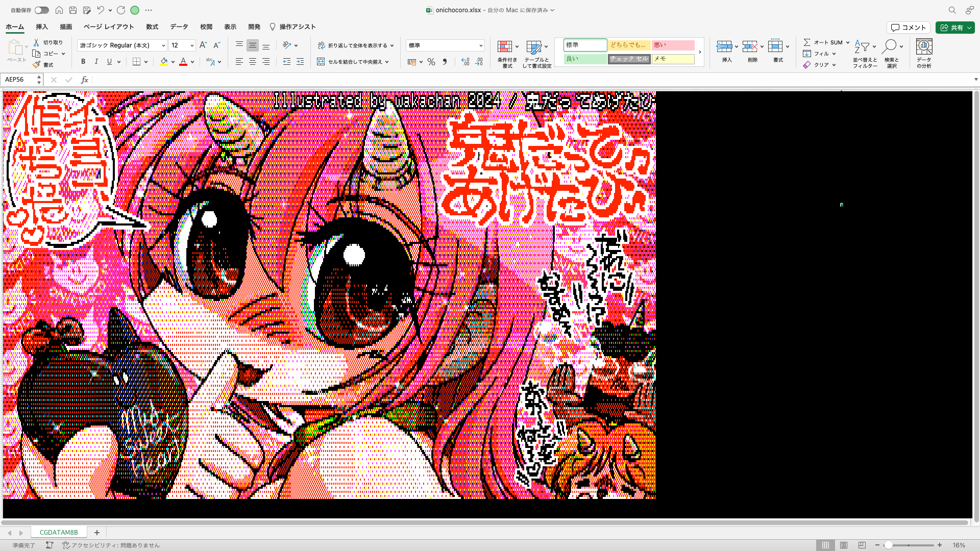Select the 悪い cell style swatch
Screen dimensions: 980x551
673,45
